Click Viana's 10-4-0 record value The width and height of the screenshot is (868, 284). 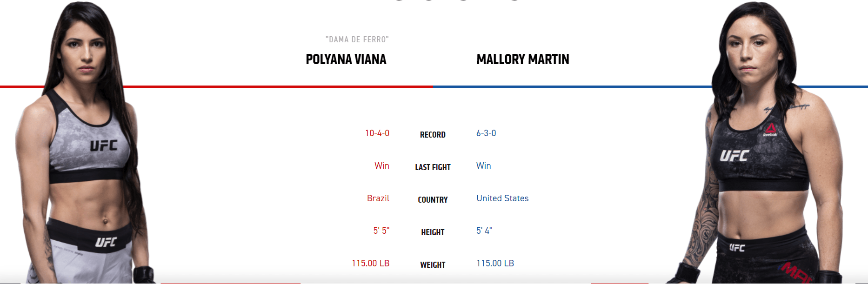pos(377,133)
